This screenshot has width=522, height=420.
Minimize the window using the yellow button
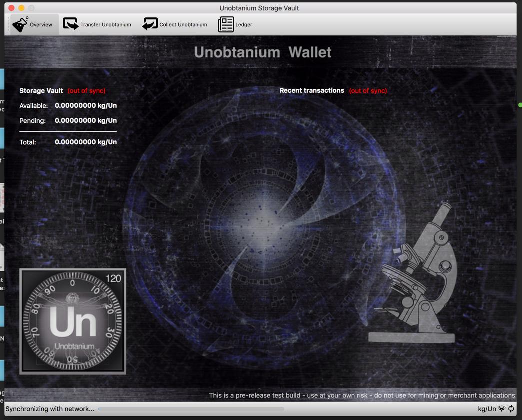tap(21, 8)
